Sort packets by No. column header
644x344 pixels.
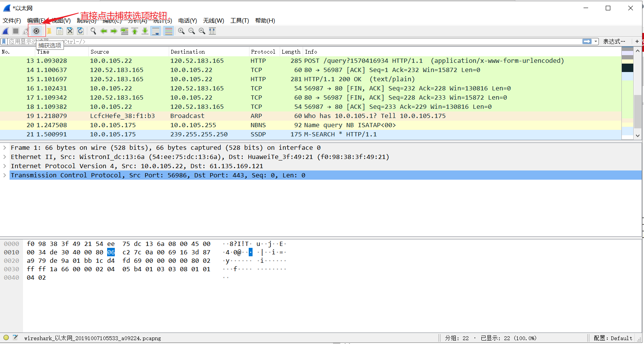pos(18,52)
